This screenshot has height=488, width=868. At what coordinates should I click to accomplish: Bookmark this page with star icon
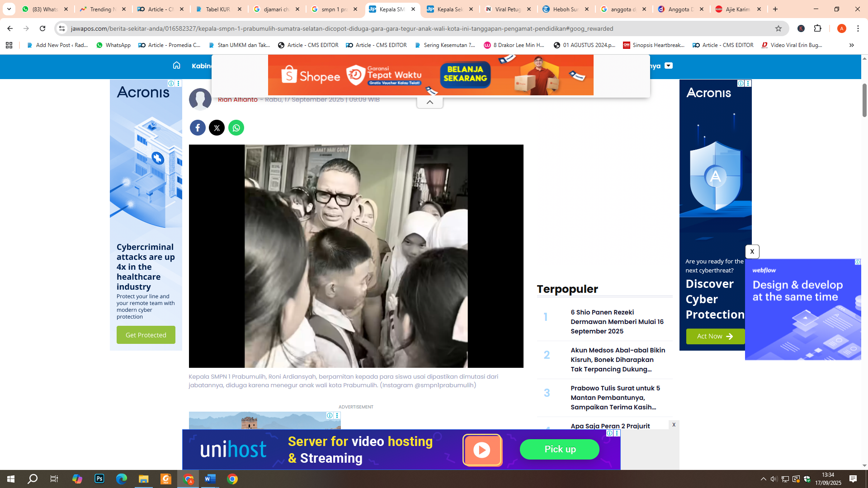pos(778,28)
